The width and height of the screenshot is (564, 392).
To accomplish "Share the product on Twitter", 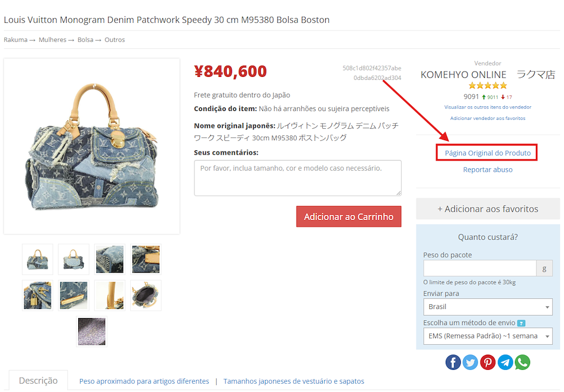I will pos(470,362).
